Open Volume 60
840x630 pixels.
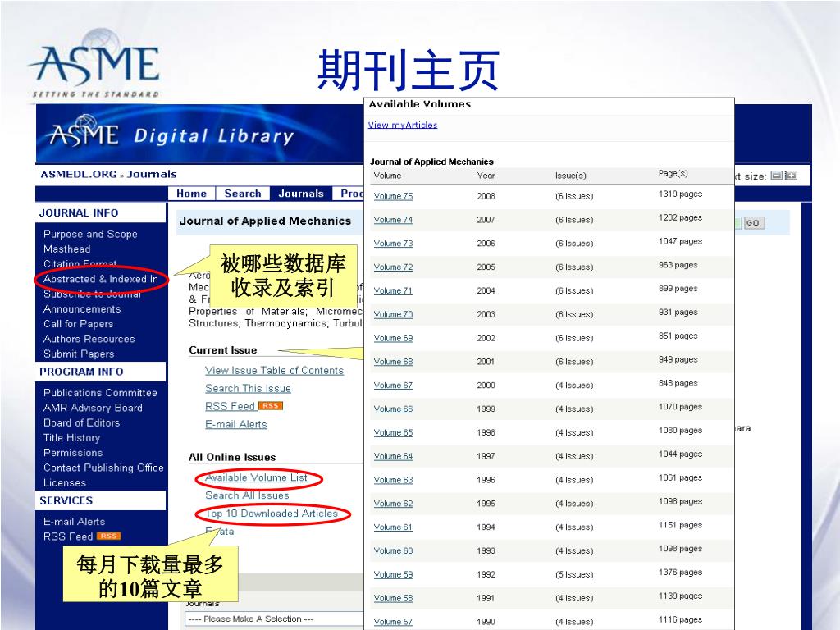click(x=393, y=550)
